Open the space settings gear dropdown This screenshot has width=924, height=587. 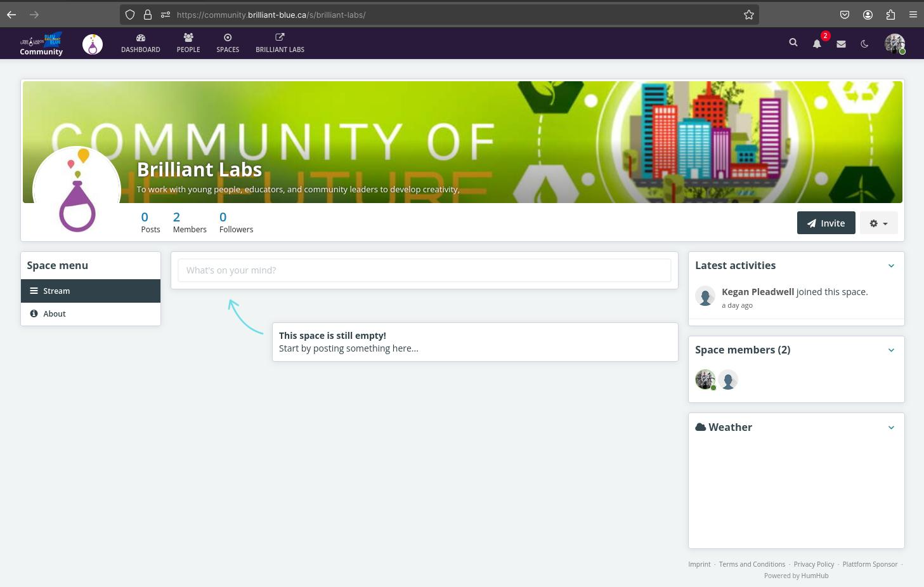click(x=879, y=223)
